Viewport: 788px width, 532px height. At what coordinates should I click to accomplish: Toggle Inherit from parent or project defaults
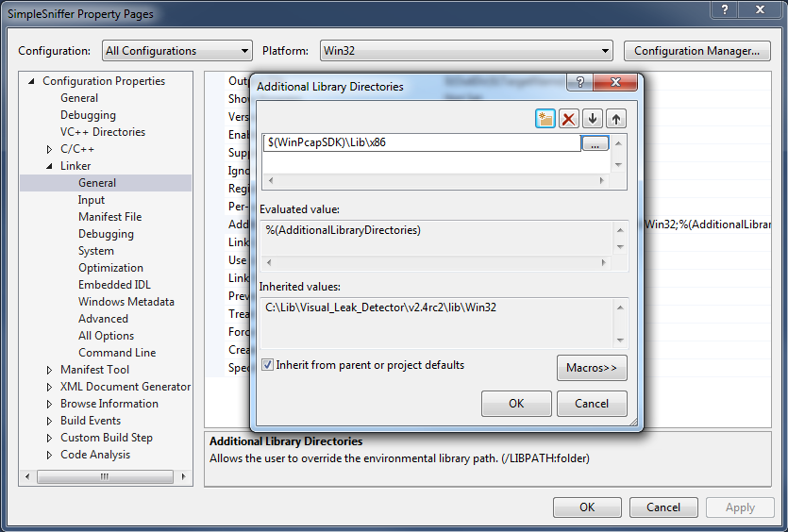click(x=267, y=365)
